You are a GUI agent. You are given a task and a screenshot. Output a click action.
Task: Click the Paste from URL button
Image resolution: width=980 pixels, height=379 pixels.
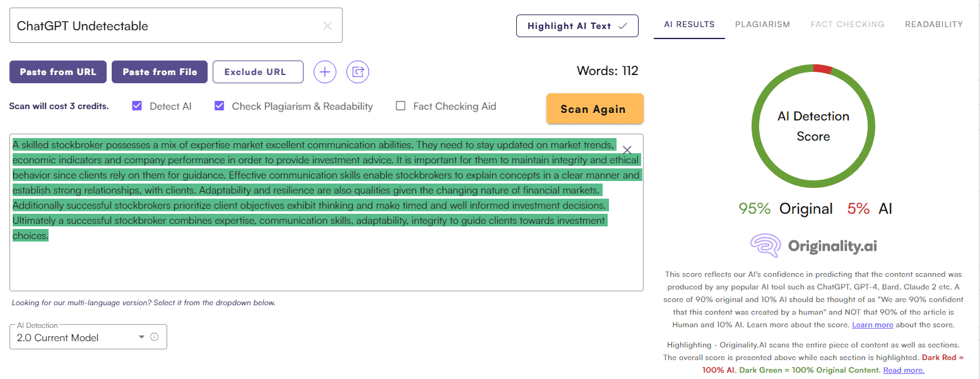click(x=58, y=72)
